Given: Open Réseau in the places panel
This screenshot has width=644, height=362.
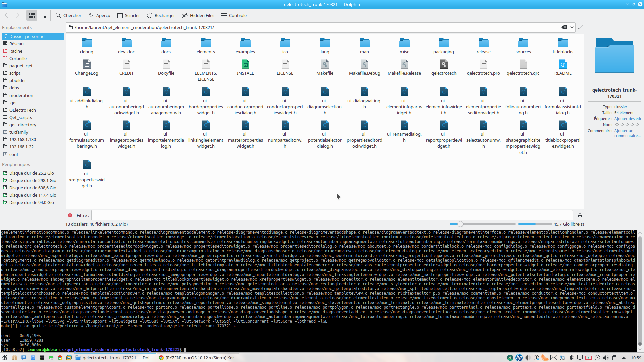Looking at the screenshot, I should click(x=33, y=44).
